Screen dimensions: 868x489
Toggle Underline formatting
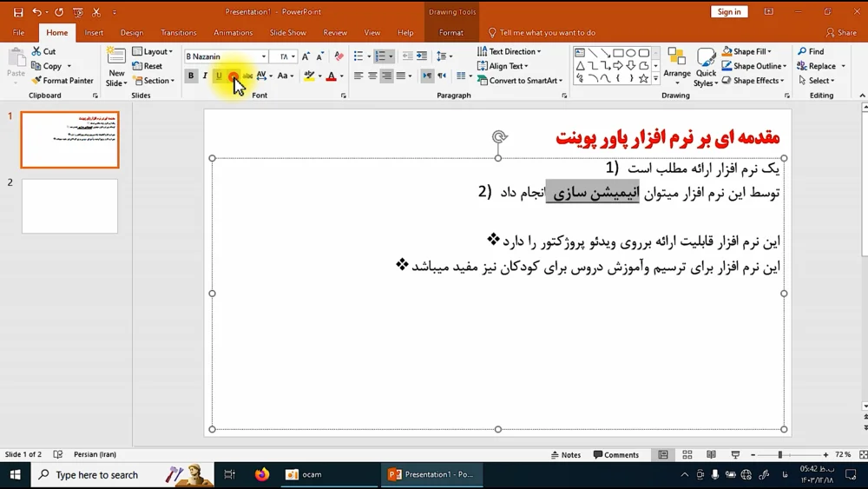219,76
